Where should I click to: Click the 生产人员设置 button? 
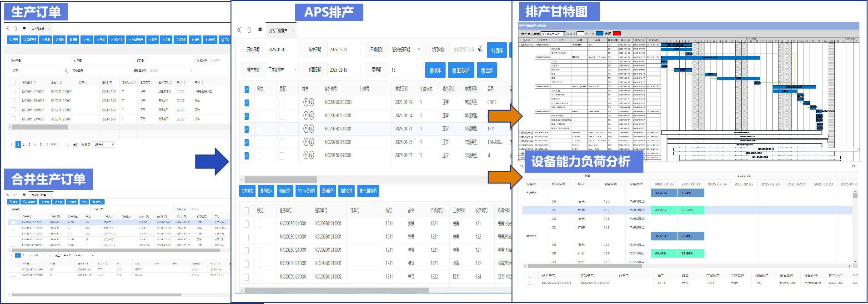pyautogui.click(x=306, y=191)
